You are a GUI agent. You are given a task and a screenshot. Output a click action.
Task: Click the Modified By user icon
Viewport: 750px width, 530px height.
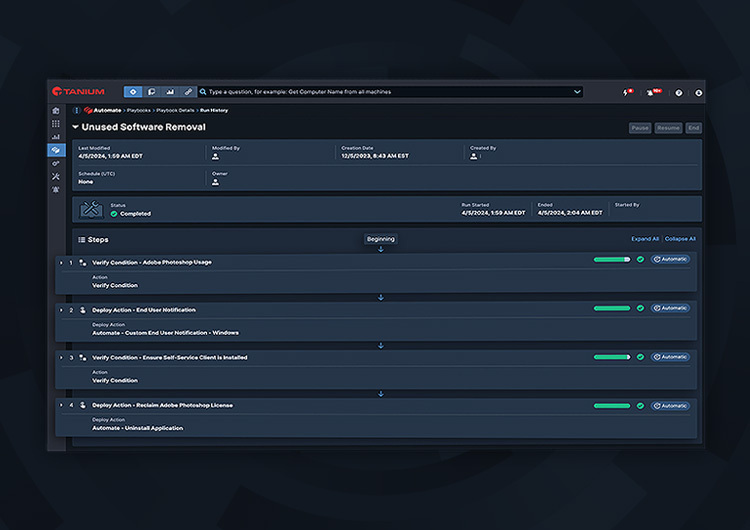click(x=215, y=156)
